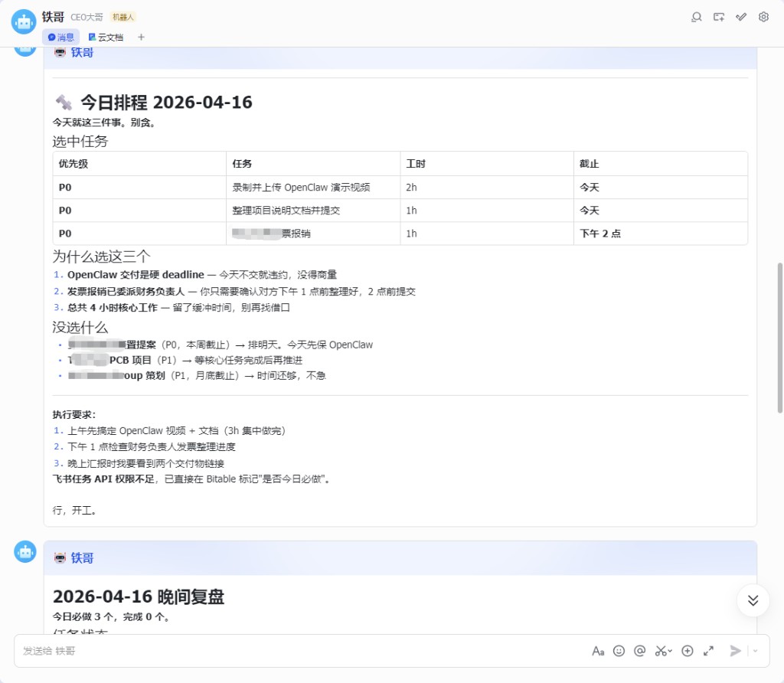Click the 为什么选这三个 section heading
This screenshot has height=683, width=784.
coord(102,257)
